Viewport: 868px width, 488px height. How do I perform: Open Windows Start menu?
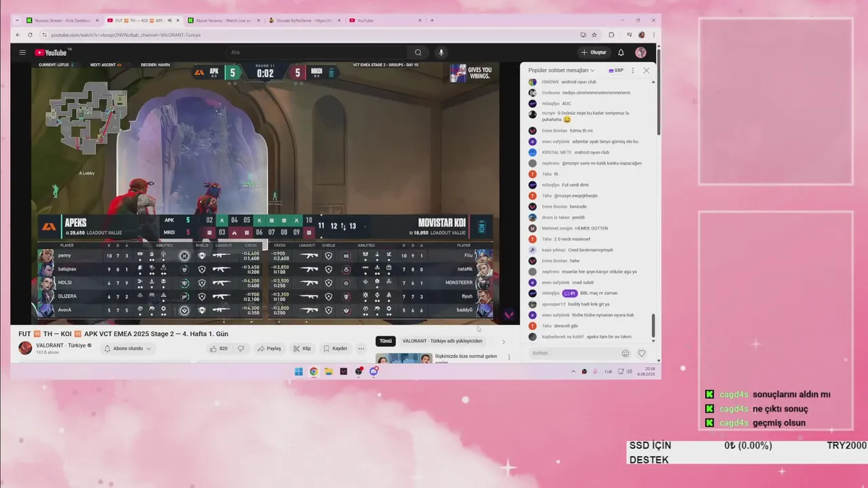pos(298,371)
